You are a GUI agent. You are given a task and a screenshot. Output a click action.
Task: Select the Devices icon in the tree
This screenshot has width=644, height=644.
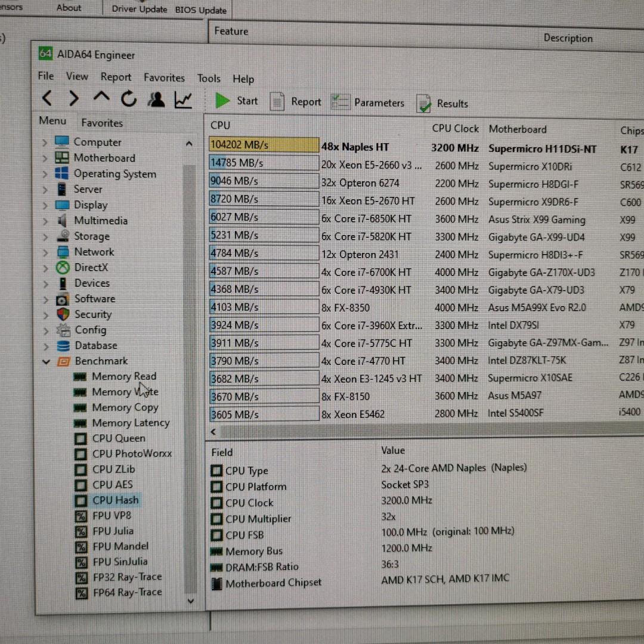[x=63, y=283]
